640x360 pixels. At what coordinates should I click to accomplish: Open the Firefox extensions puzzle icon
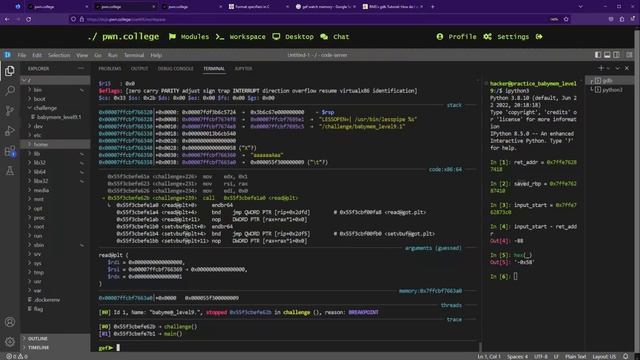click(622, 19)
